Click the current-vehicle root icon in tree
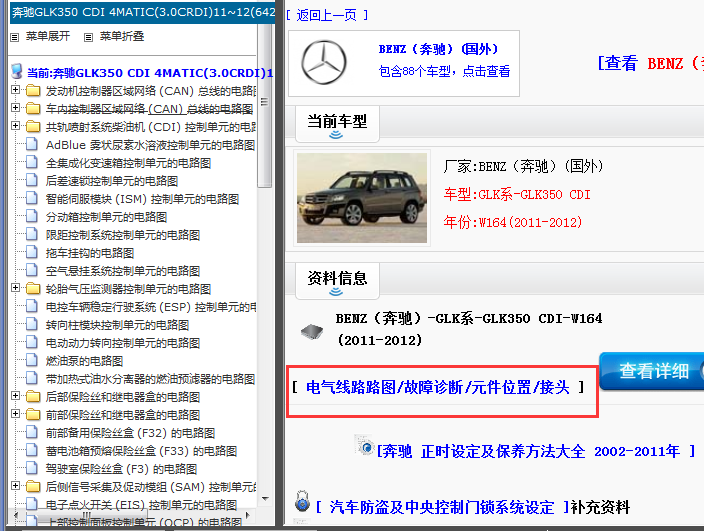This screenshot has height=531, width=704. (17, 71)
